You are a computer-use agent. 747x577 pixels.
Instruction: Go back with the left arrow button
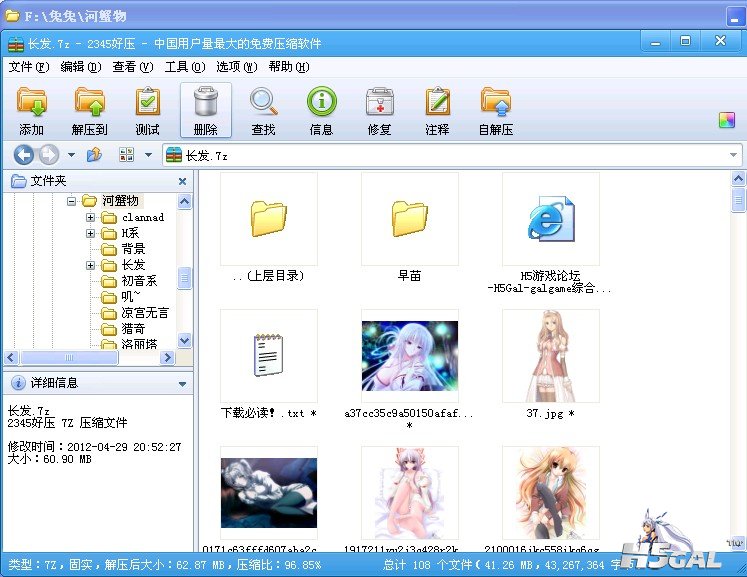point(24,155)
